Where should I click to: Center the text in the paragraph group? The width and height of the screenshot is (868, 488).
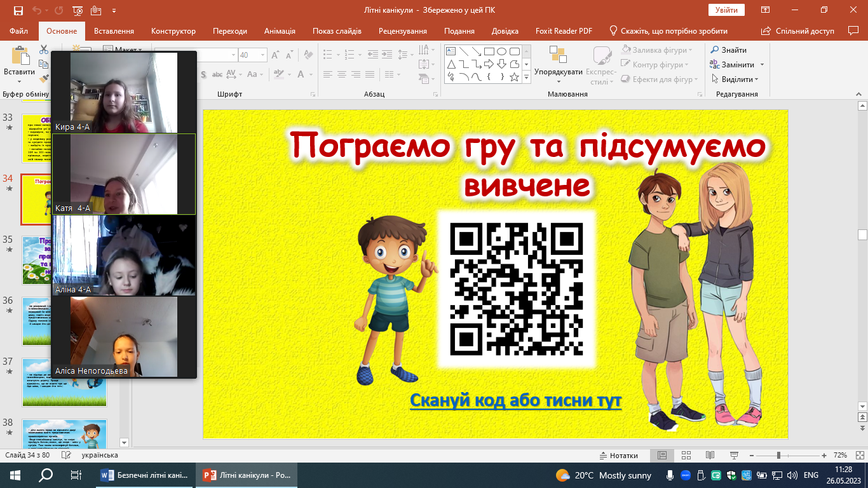point(342,74)
